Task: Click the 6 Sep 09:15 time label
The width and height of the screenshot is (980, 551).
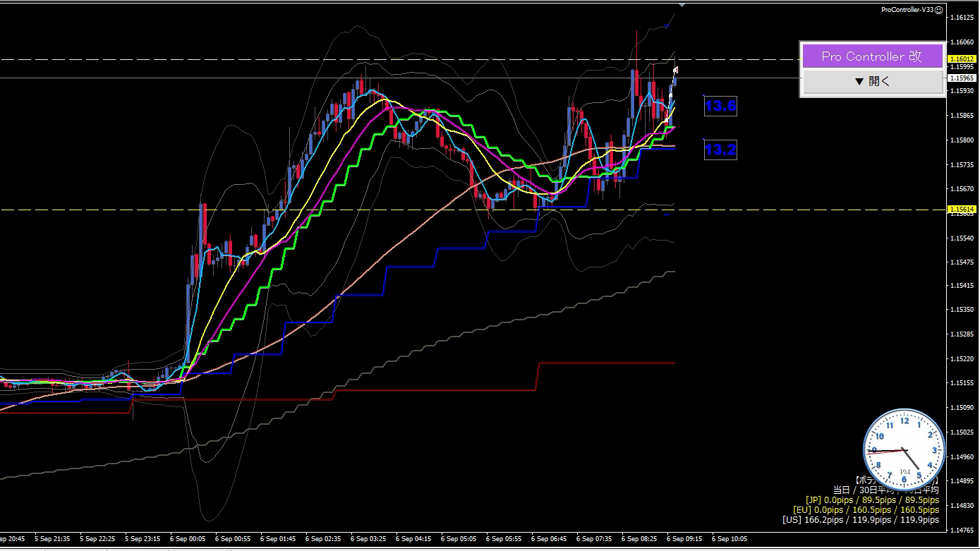Action: coord(684,538)
